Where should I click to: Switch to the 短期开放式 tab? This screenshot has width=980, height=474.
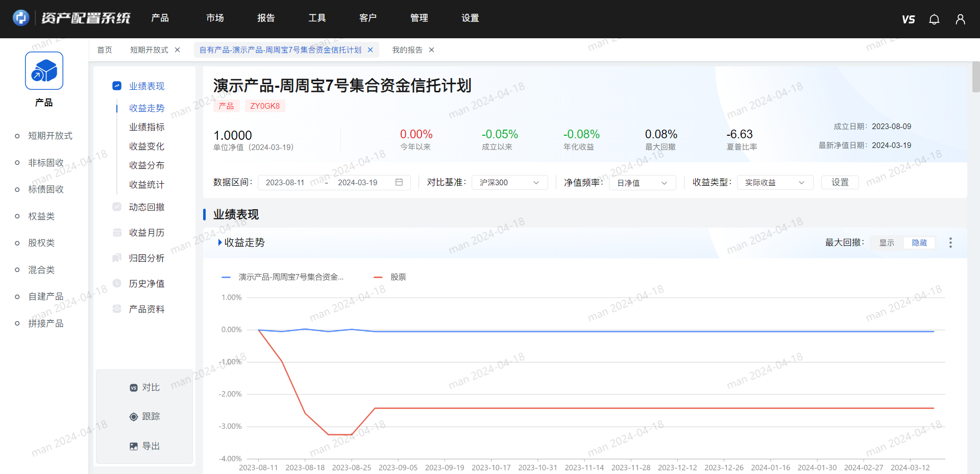click(x=149, y=50)
